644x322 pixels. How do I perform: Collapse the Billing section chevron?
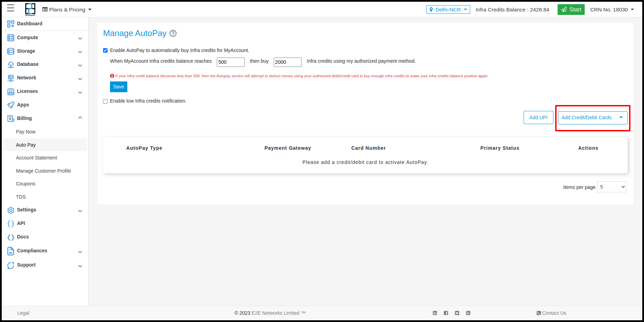pyautogui.click(x=80, y=118)
